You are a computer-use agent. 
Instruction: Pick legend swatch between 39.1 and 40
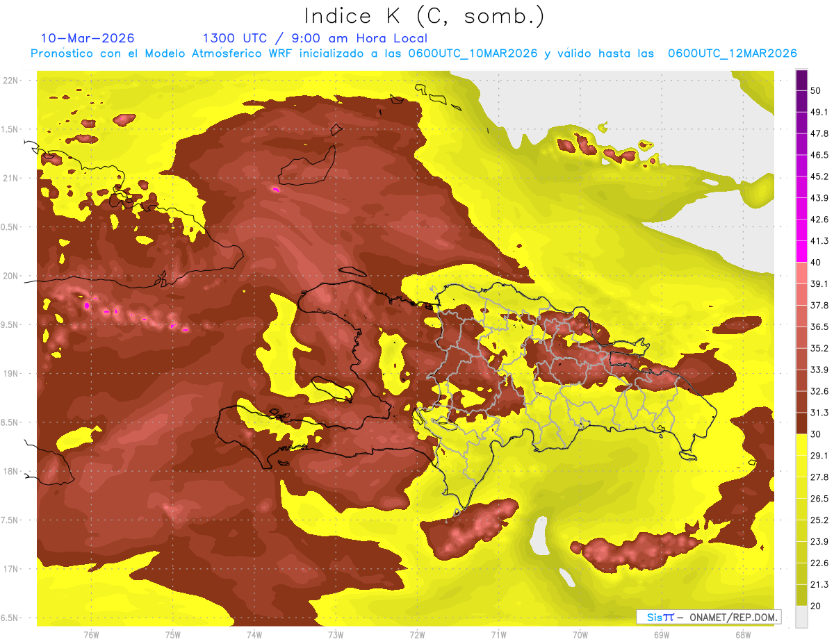click(801, 273)
